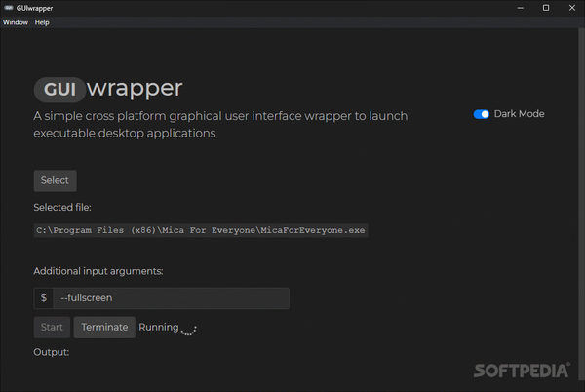Click the "Output:" label

click(51, 352)
